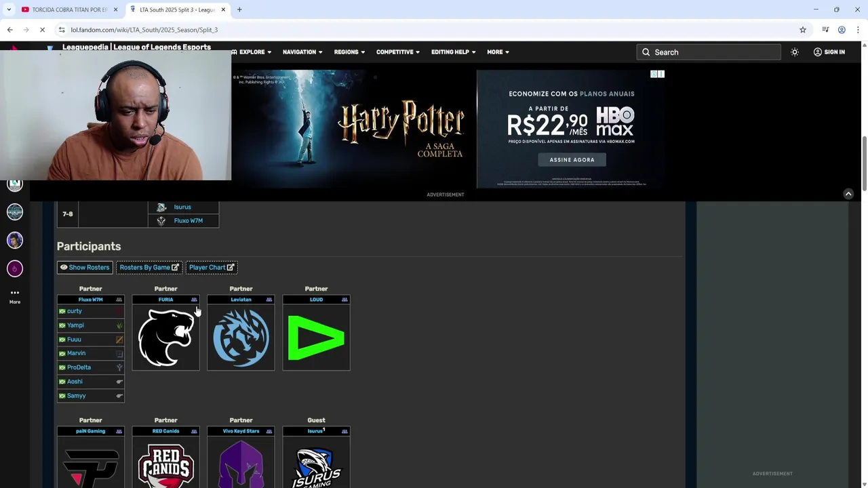Expand the More dropdown in wiki nav
Viewport: 868px width, 488px height.
(x=498, y=52)
